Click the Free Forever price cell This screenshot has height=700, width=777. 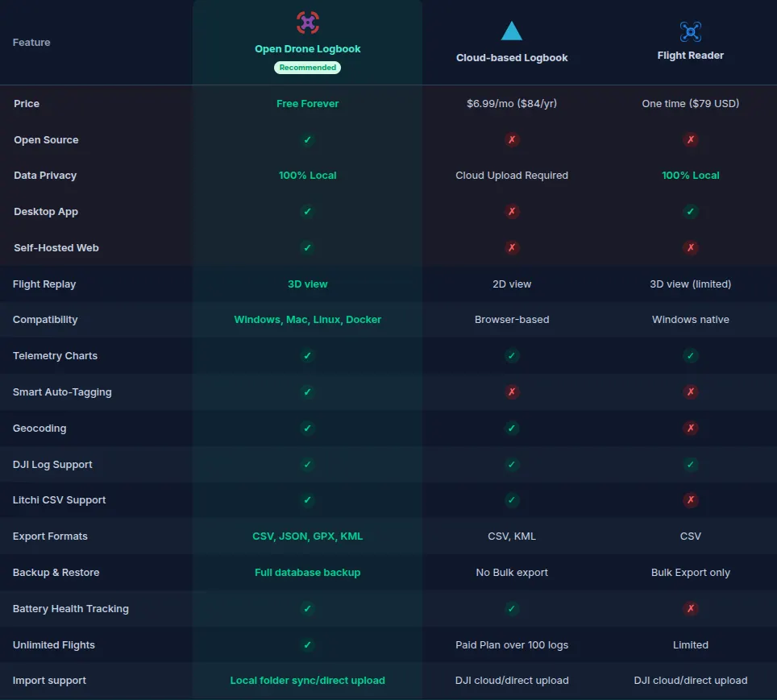pyautogui.click(x=307, y=104)
